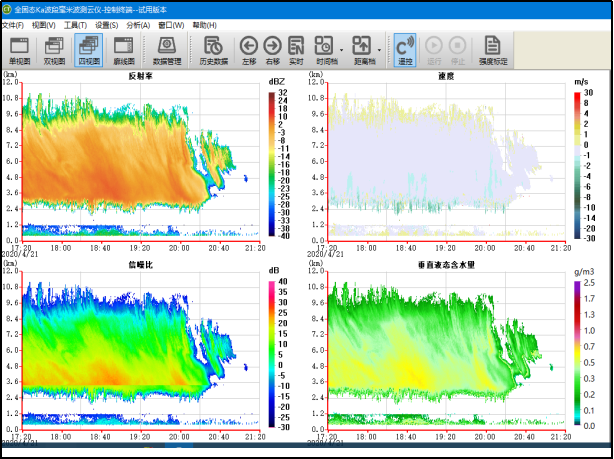Toggle remote control (遥控) mode
Screen dimensions: 614x459
click(x=405, y=51)
